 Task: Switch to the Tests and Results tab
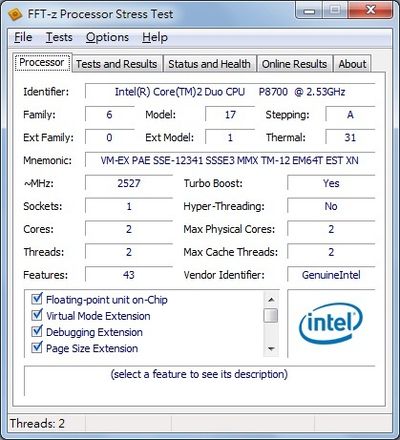click(x=117, y=64)
